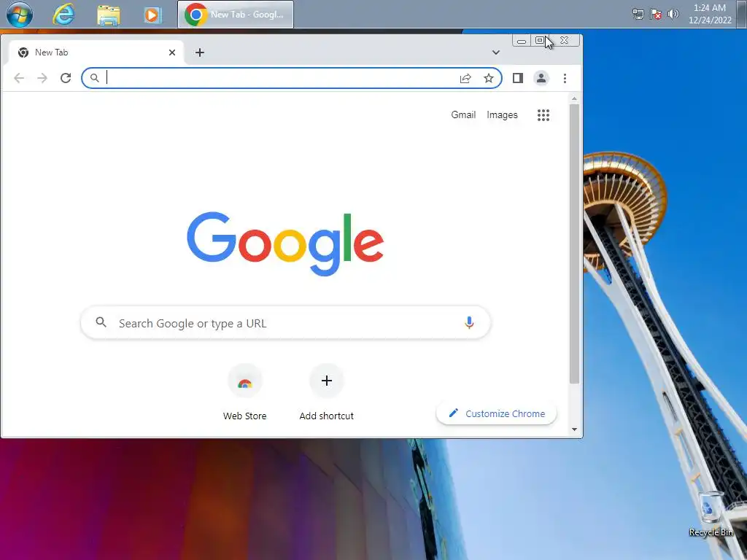Click the vertical scrollbar thumb

(x=575, y=243)
